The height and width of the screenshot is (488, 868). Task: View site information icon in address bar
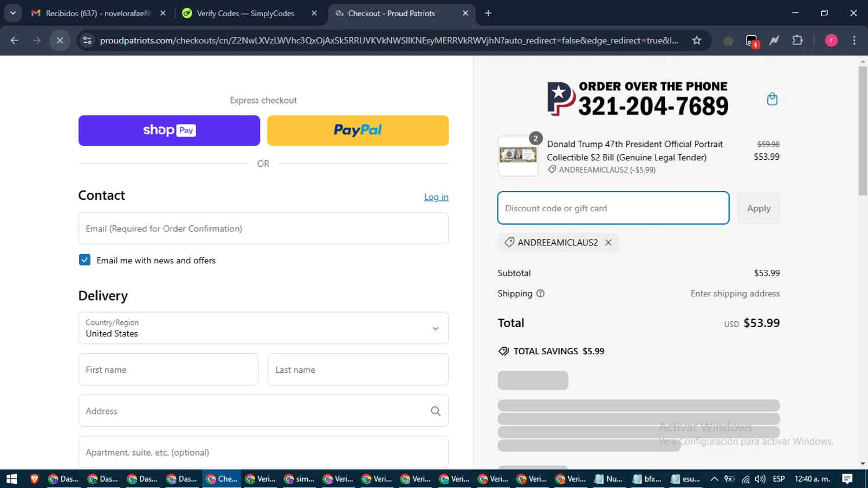click(87, 41)
